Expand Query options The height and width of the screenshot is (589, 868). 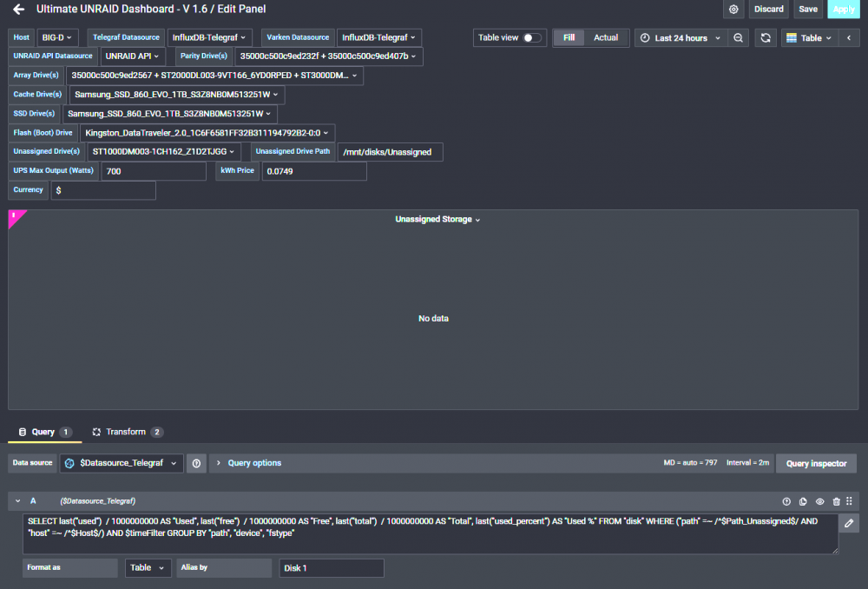click(x=249, y=463)
